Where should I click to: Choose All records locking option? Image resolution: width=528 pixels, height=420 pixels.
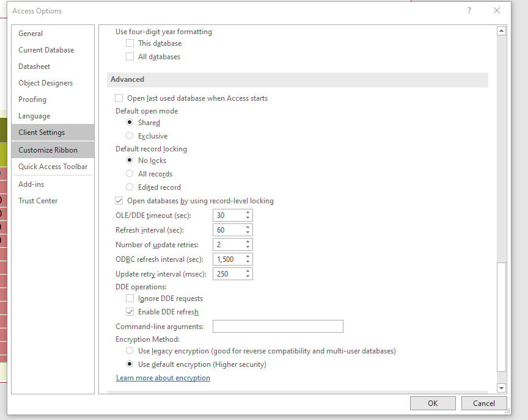tap(130, 173)
